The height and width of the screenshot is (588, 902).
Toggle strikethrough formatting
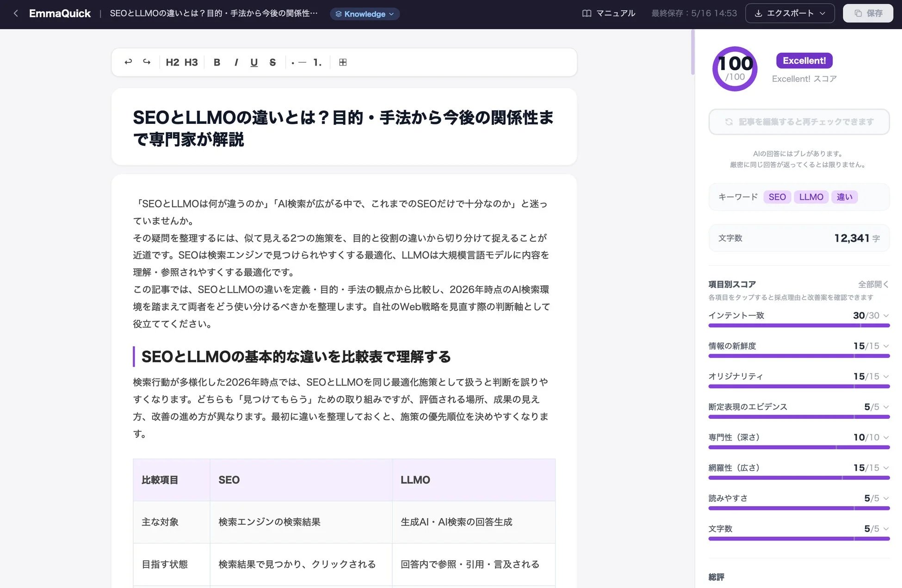pos(272,62)
